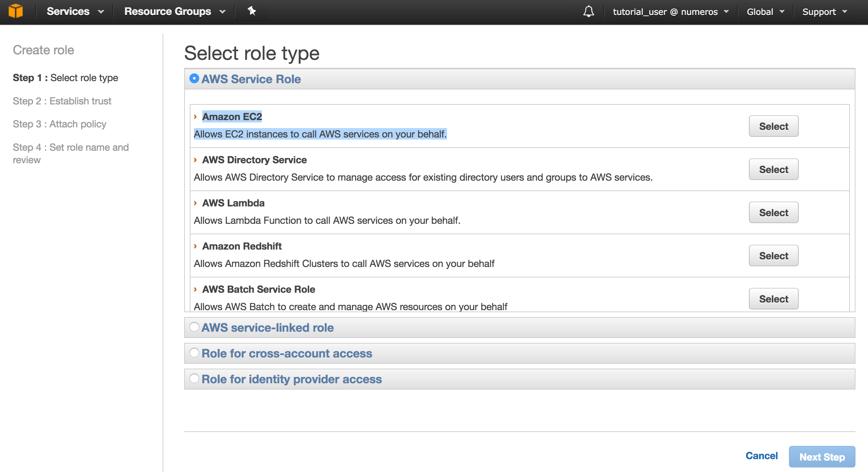868x472 pixels.
Task: Click the Amazon Redshift service title
Action: (x=242, y=246)
